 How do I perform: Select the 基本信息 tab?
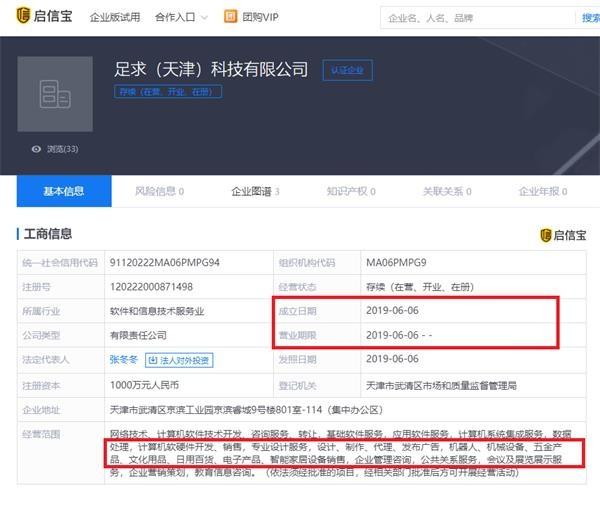[x=63, y=191]
